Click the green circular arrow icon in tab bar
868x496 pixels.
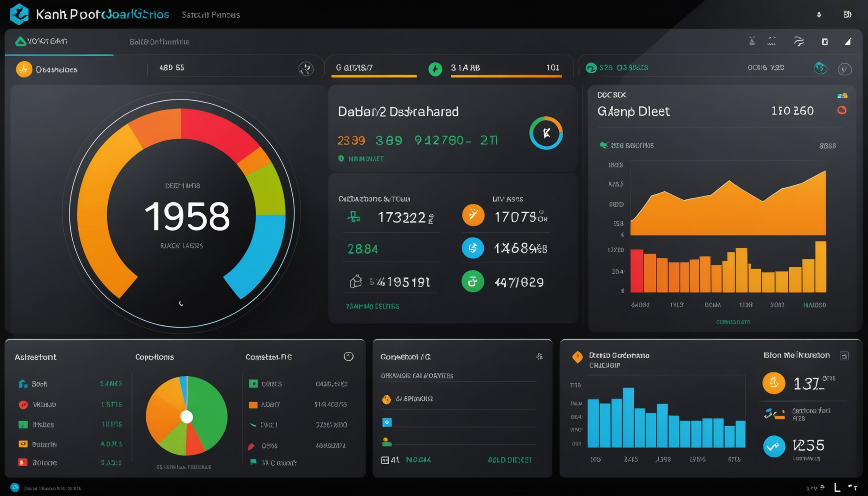[x=435, y=69]
